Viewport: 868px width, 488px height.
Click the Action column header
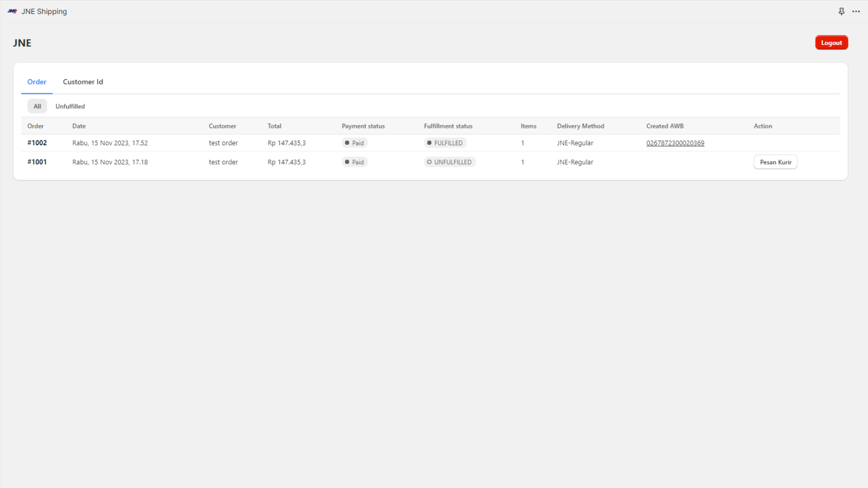[763, 126]
